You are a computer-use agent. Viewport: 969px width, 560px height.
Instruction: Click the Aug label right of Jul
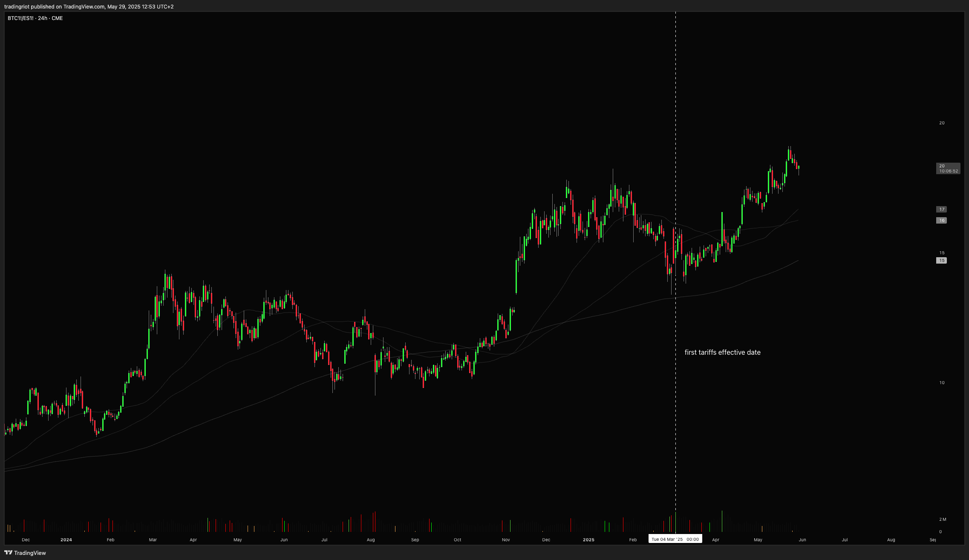tap(891, 540)
